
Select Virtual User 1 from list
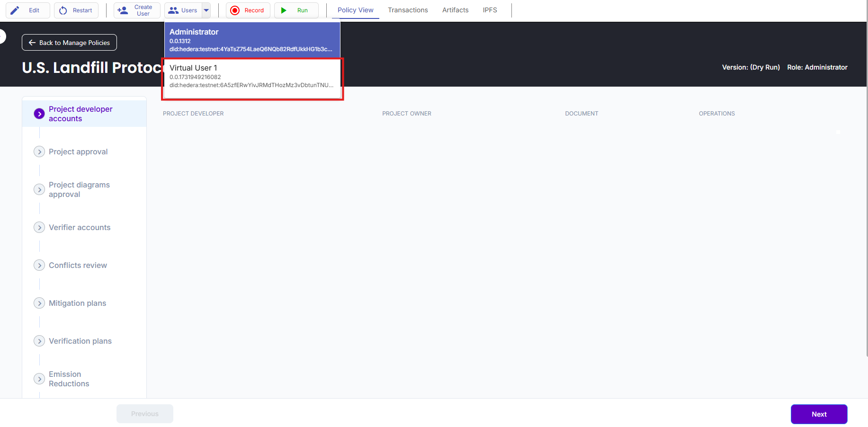252,77
